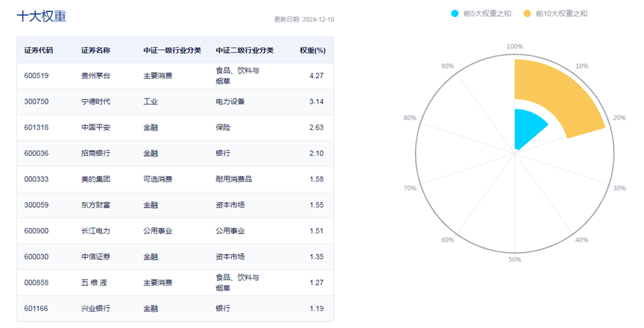
Task: Click the 20% axis label on chart
Action: (x=619, y=118)
